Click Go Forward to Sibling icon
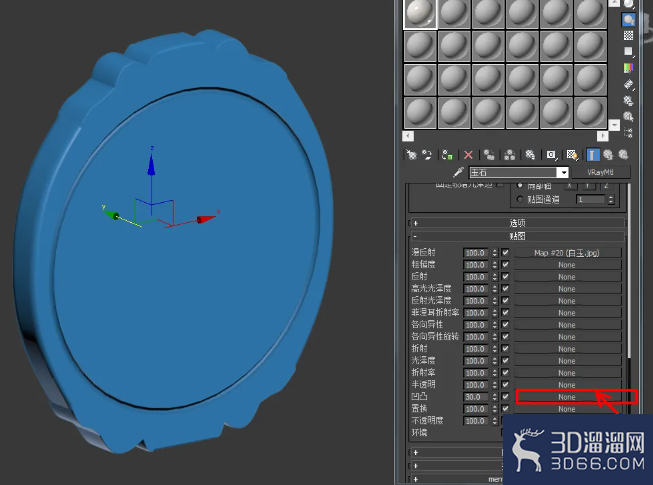This screenshot has width=653, height=485. pos(623,155)
